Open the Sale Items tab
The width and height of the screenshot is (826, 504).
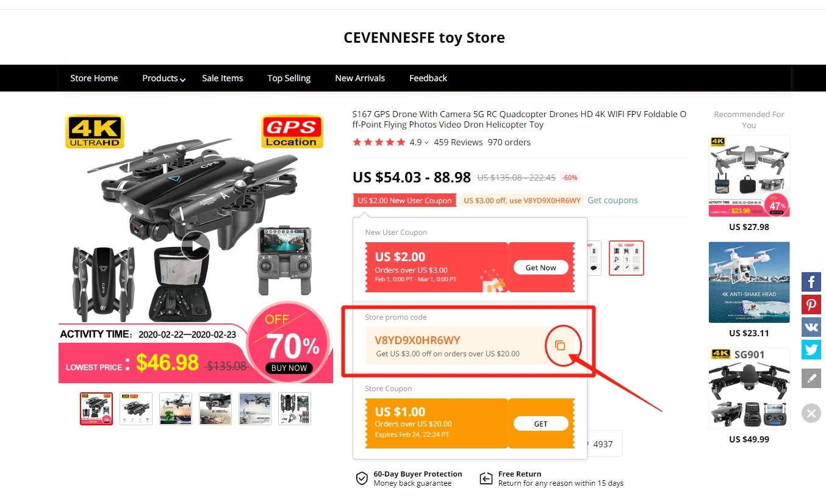pyautogui.click(x=223, y=78)
